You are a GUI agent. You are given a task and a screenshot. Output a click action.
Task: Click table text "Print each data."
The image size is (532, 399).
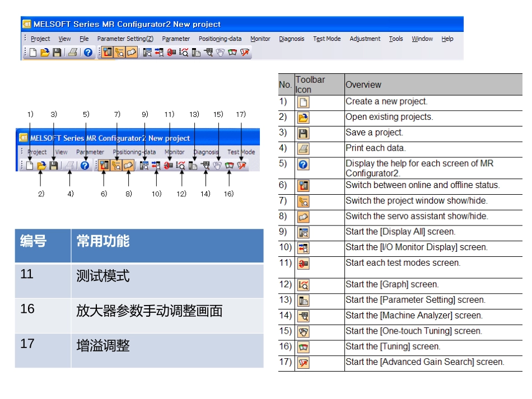pyautogui.click(x=376, y=148)
